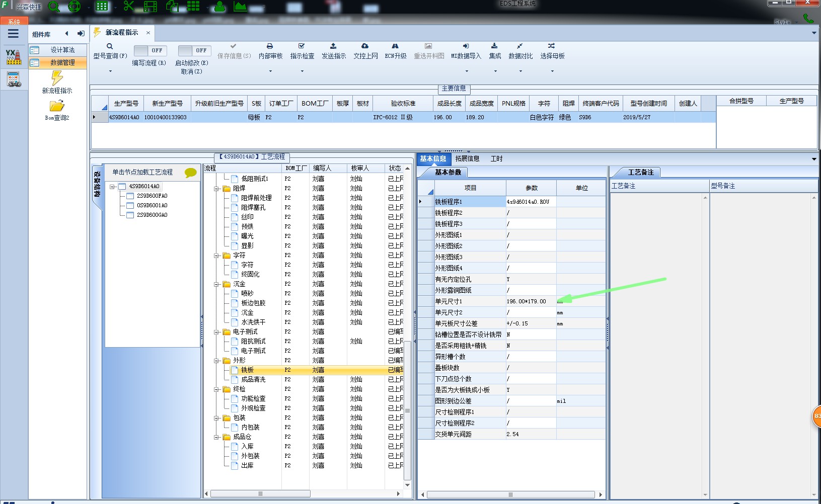Click 内部审核 printer icon
This screenshot has height=504, width=821.
270,46
